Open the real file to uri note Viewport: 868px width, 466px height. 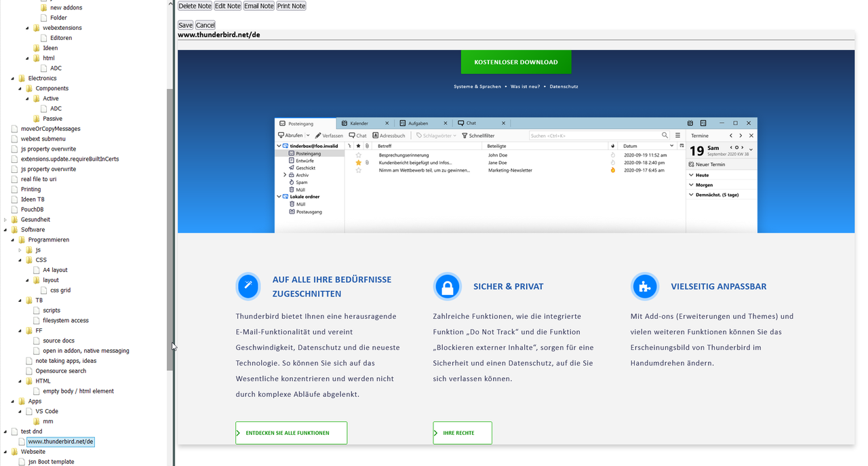tap(39, 179)
